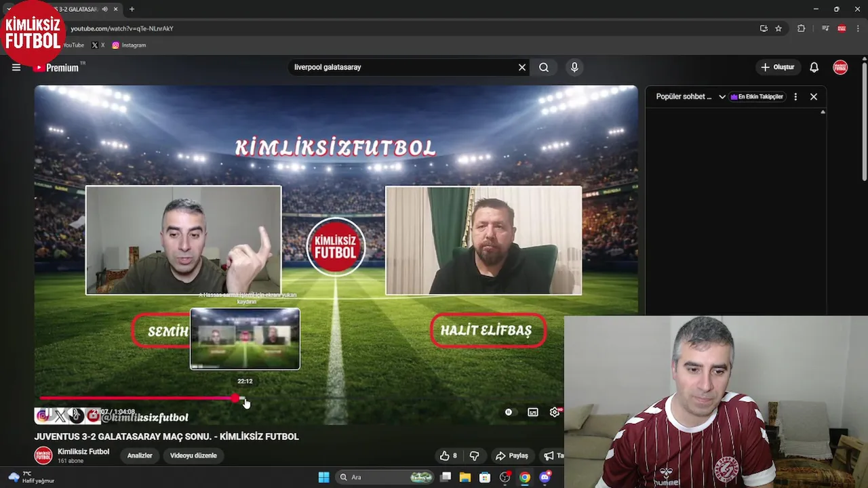
Task: Click the seek preview thumbnail at 22:12
Action: click(245, 339)
